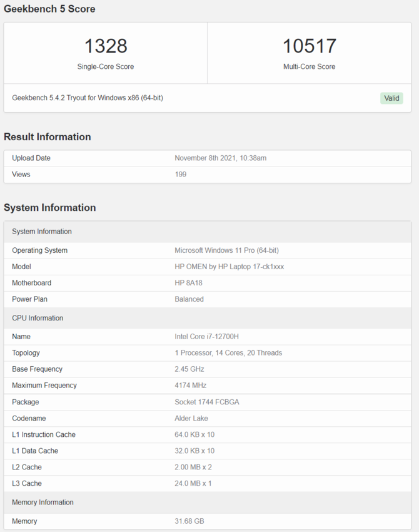
Task: Click the Memory Information subheader row
Action: pos(208,502)
